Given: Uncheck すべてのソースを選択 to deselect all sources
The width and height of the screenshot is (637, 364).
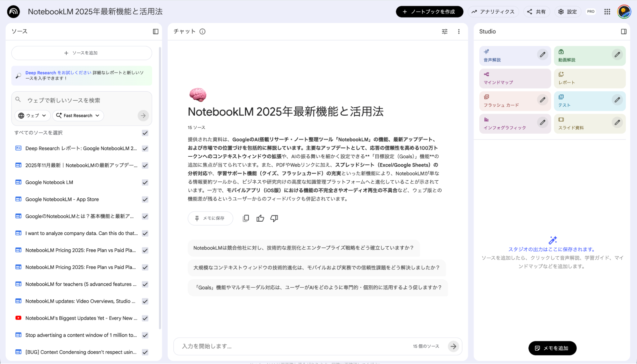Looking at the screenshot, I should 145,133.
